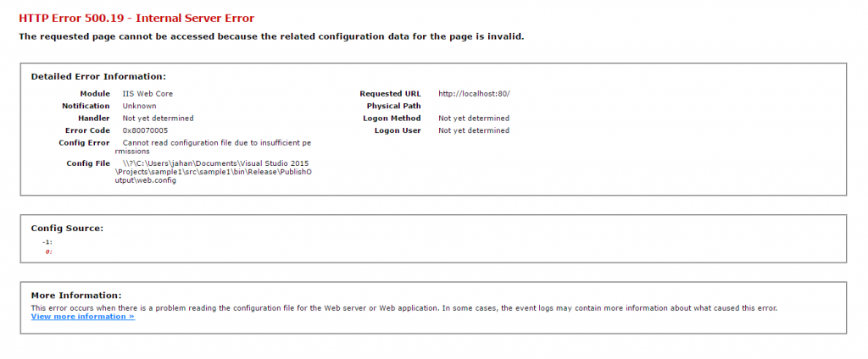Click the Physical Path label

click(393, 106)
